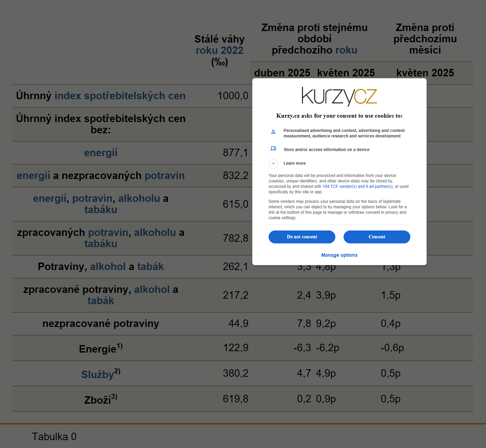Click 'tabák' in the 'Potraviny, alkohol' row

(150, 267)
